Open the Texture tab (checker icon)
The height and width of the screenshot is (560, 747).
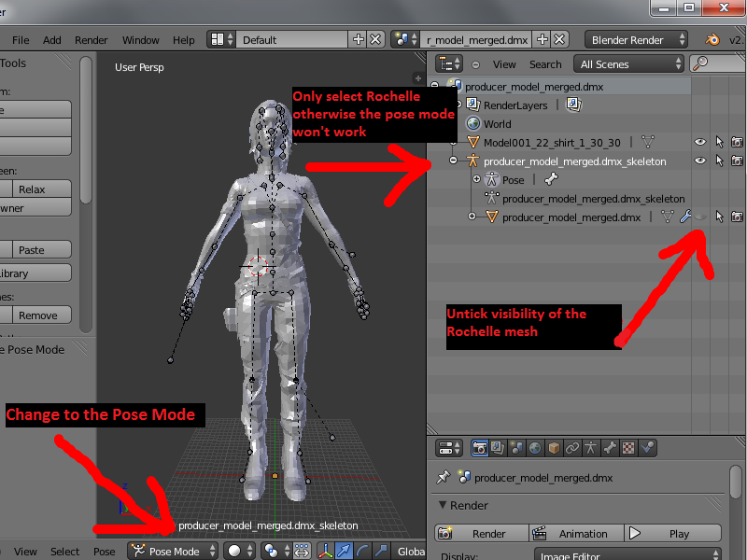click(x=628, y=448)
